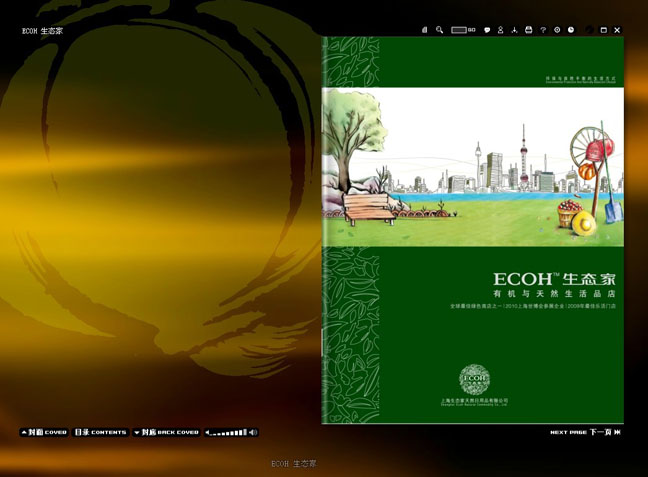Click the ECOH brochure cover page
This screenshot has width=648, height=477.
(472, 230)
